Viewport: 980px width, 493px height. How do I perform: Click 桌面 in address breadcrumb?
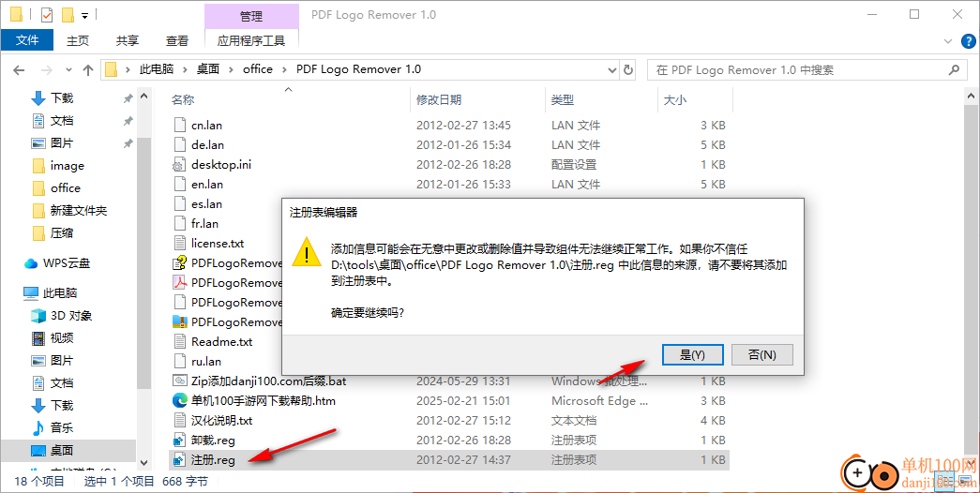[x=208, y=69]
